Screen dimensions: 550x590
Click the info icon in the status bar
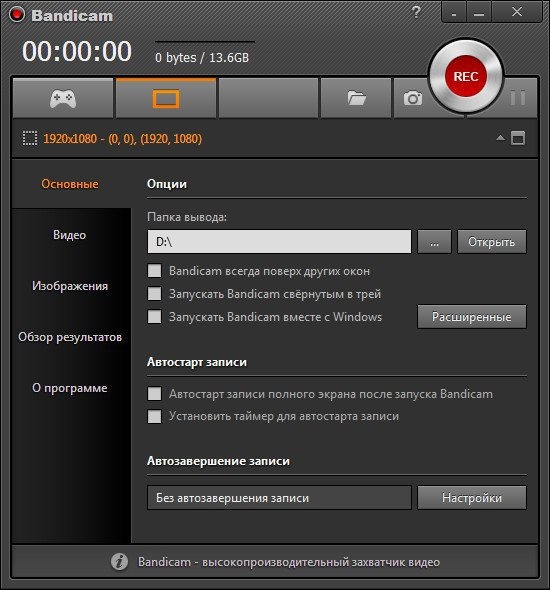tap(119, 562)
